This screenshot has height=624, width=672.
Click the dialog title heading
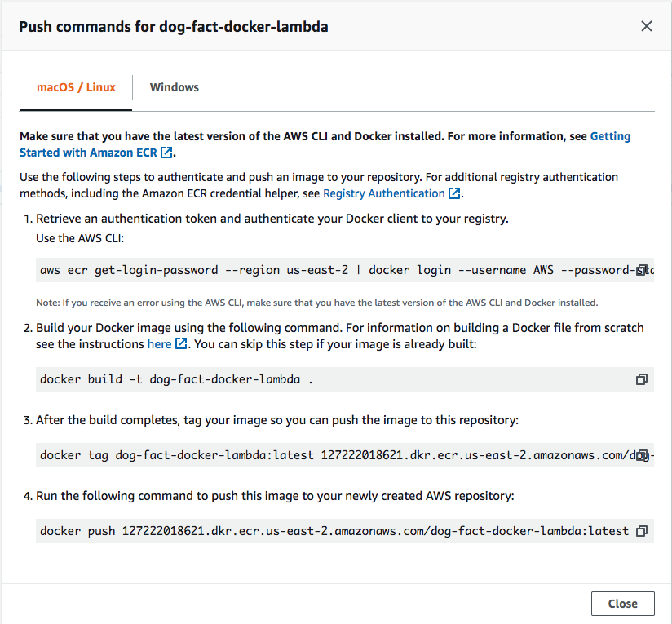point(174,27)
